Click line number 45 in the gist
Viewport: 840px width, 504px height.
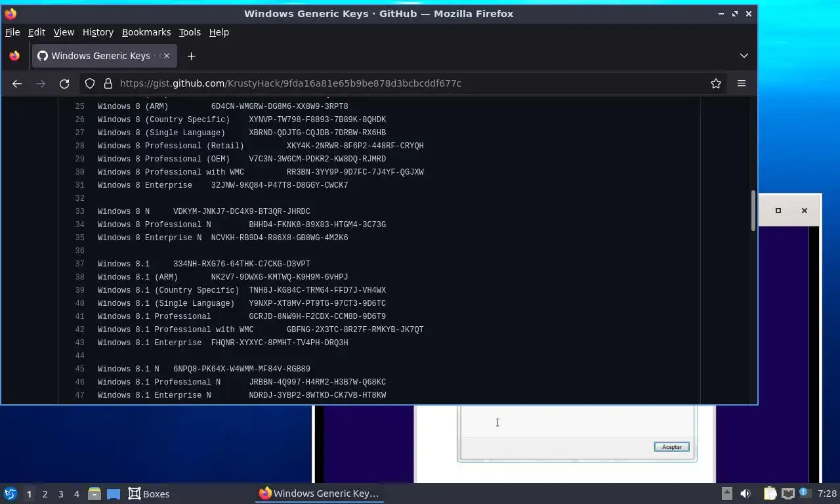click(80, 369)
